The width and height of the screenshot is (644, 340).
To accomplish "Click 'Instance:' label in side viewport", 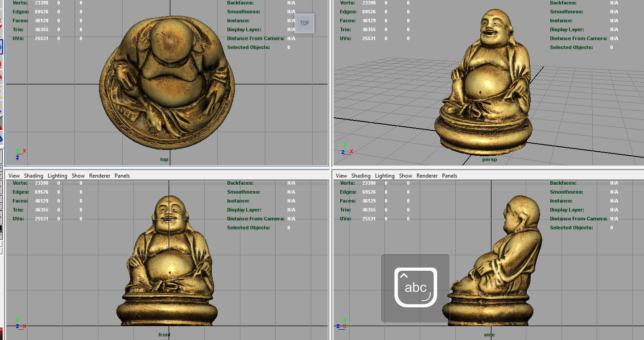I will (561, 201).
